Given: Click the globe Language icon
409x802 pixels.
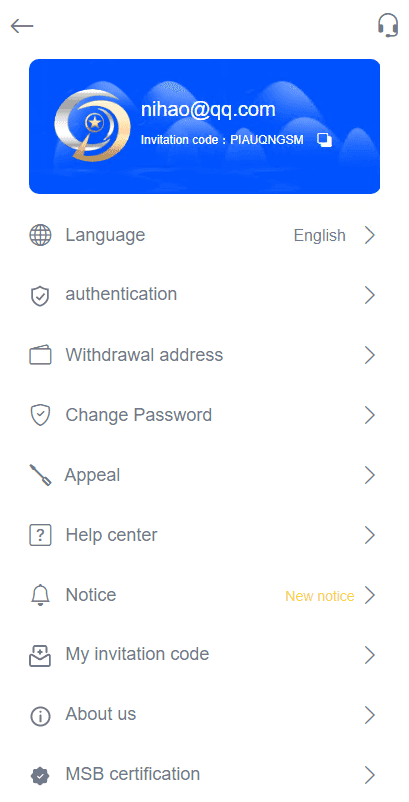Looking at the screenshot, I should coord(40,236).
